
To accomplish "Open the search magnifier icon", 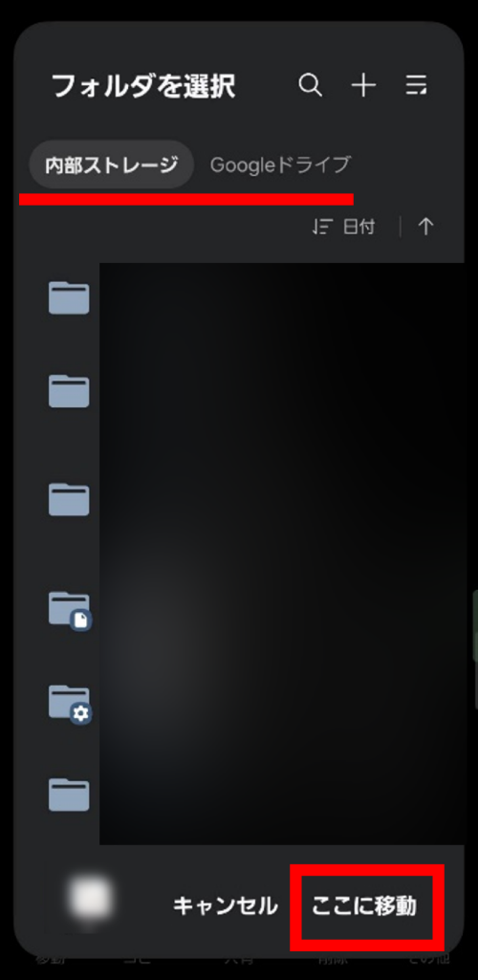I will [310, 85].
